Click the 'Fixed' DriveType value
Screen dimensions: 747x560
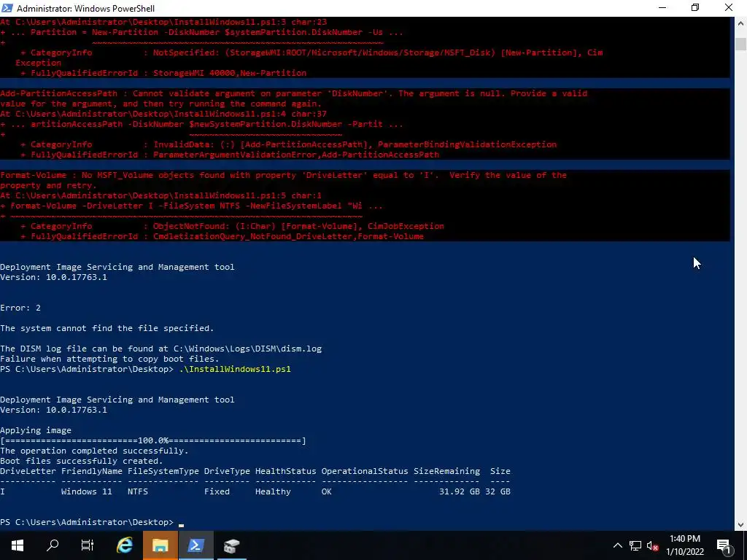click(217, 491)
